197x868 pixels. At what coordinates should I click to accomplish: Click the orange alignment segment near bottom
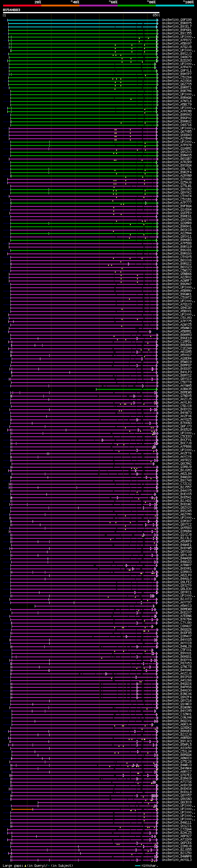click(22, 809)
